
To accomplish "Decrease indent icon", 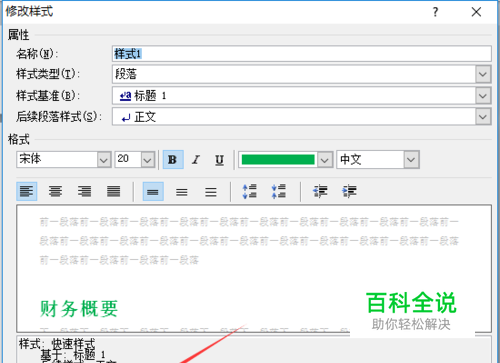I will 320,191.
